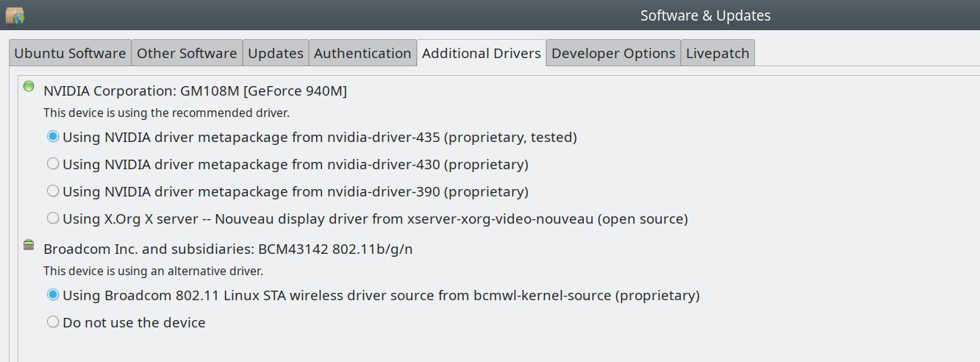
Task: Open the Other Software tab
Action: 187,53
